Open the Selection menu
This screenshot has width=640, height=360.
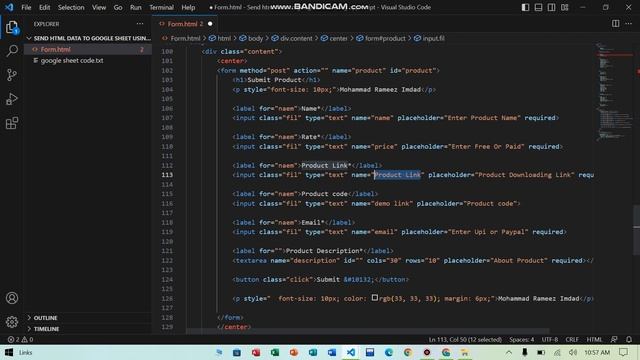pyautogui.click(x=71, y=7)
